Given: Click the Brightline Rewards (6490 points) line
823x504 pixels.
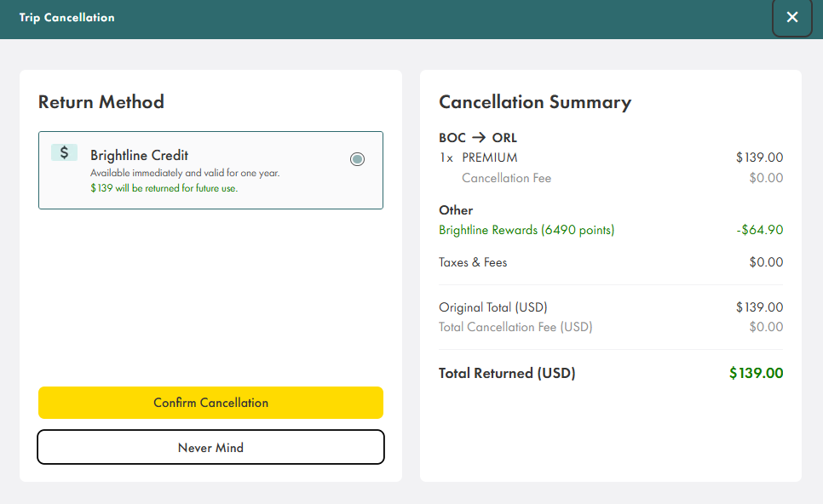Looking at the screenshot, I should click(x=526, y=230).
